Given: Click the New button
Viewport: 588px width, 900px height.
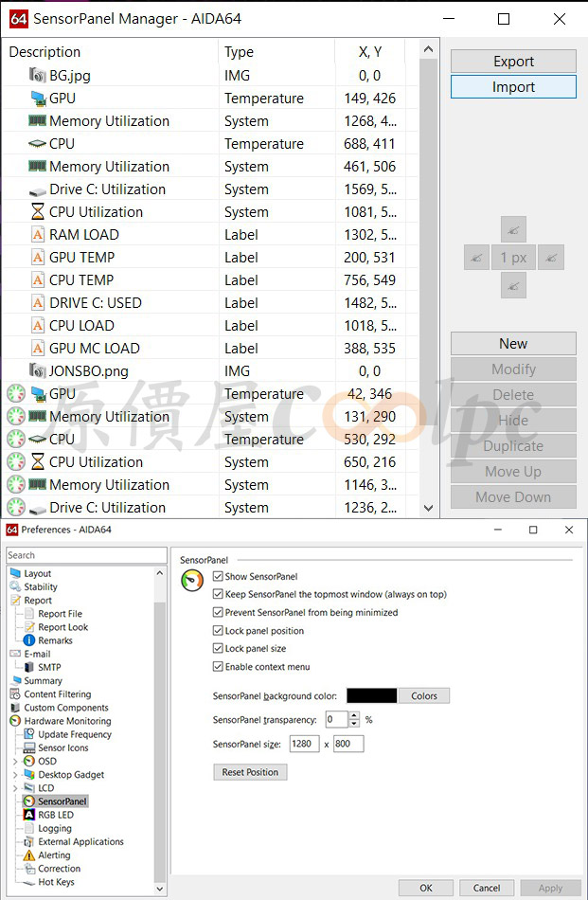Looking at the screenshot, I should [513, 344].
